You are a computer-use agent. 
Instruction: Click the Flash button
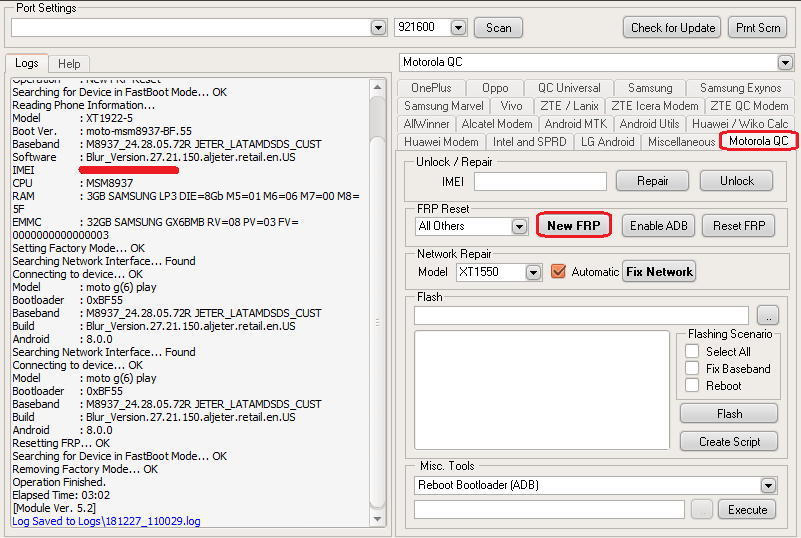(x=729, y=413)
